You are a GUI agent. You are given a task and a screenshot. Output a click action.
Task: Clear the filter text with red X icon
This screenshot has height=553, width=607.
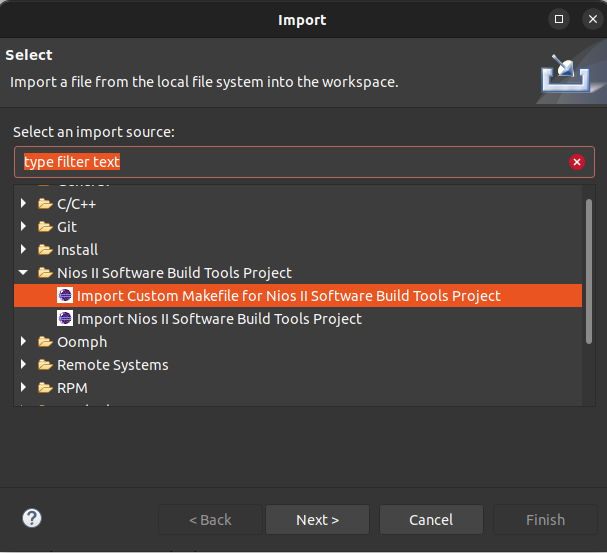577,162
